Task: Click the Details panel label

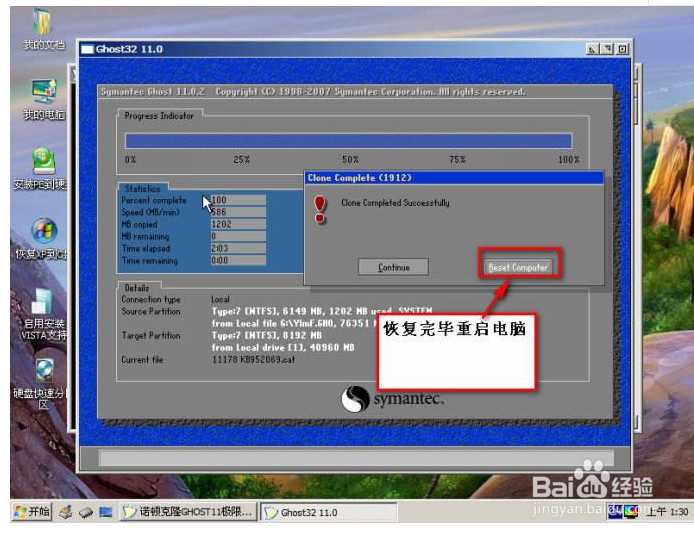Action: 137,288
